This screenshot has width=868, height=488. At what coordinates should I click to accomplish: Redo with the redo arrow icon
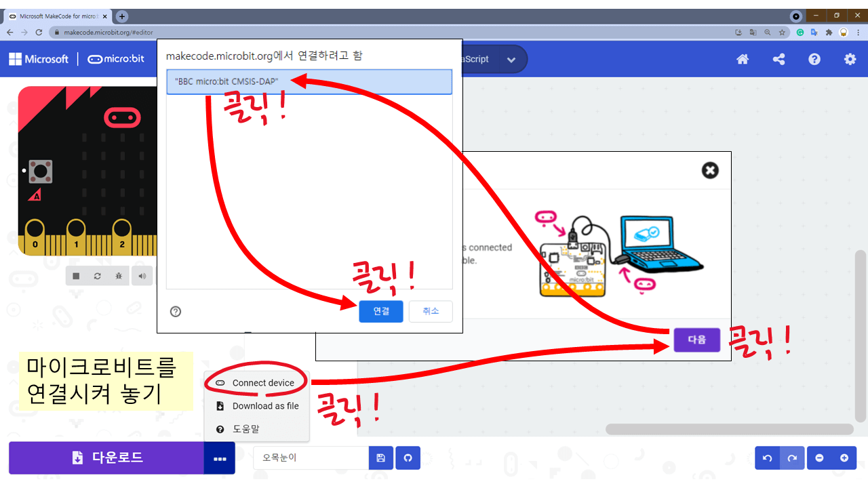(x=792, y=458)
